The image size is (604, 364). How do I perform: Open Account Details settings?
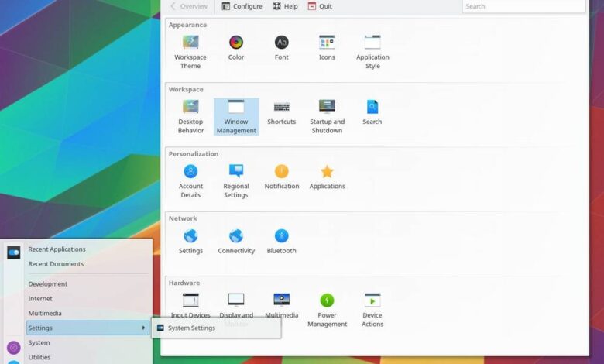click(x=190, y=181)
